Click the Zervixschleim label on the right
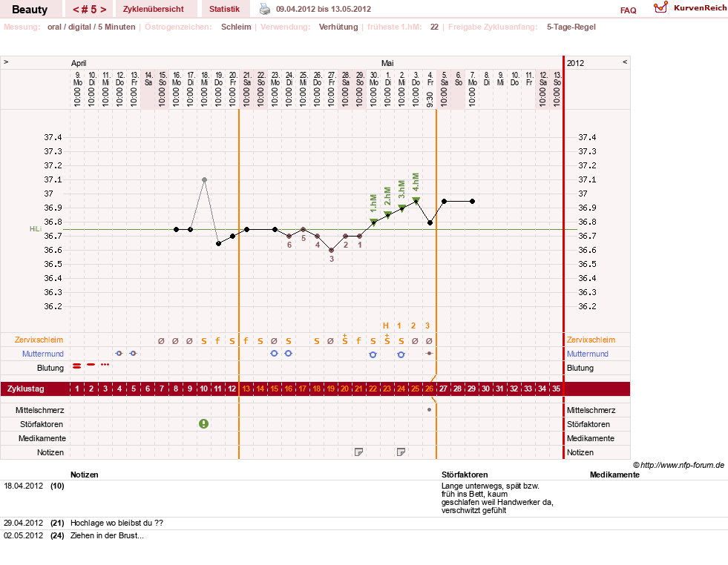Image resolution: width=728 pixels, height=565 pixels. [x=591, y=340]
